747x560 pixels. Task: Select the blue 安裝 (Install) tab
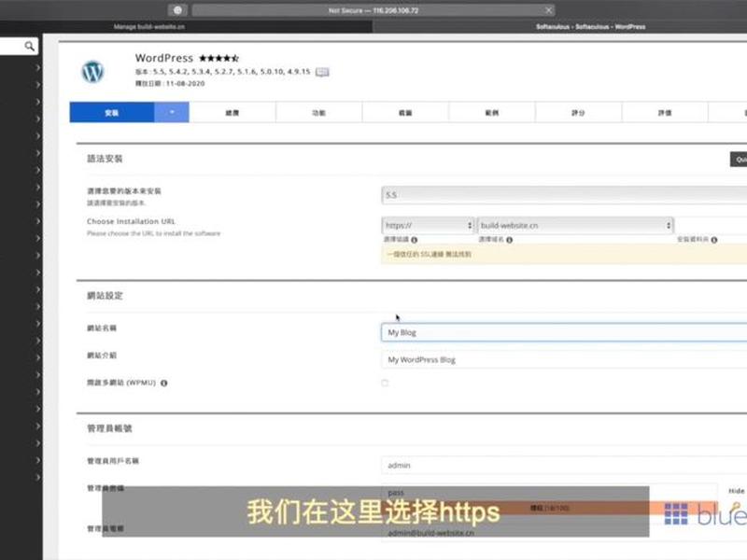pyautogui.click(x=111, y=112)
